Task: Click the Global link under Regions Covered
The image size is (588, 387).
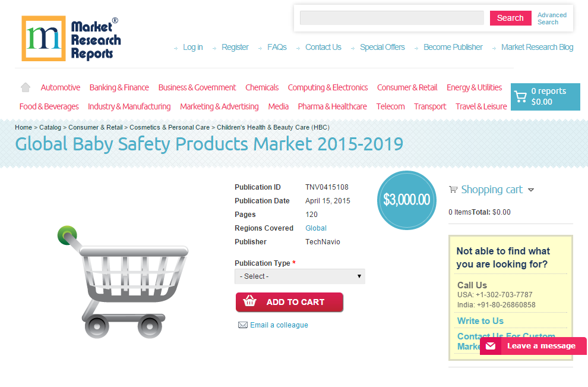Action: [315, 228]
